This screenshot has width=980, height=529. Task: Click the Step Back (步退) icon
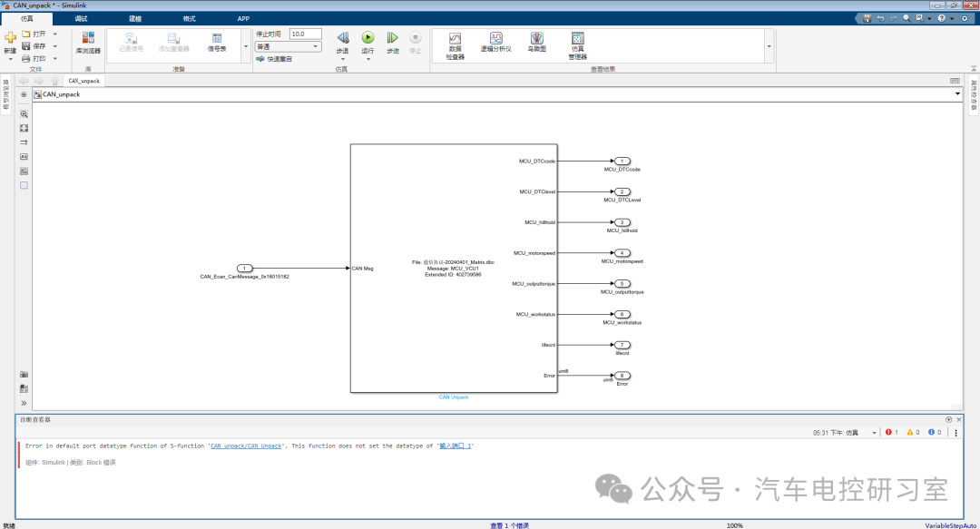343,38
